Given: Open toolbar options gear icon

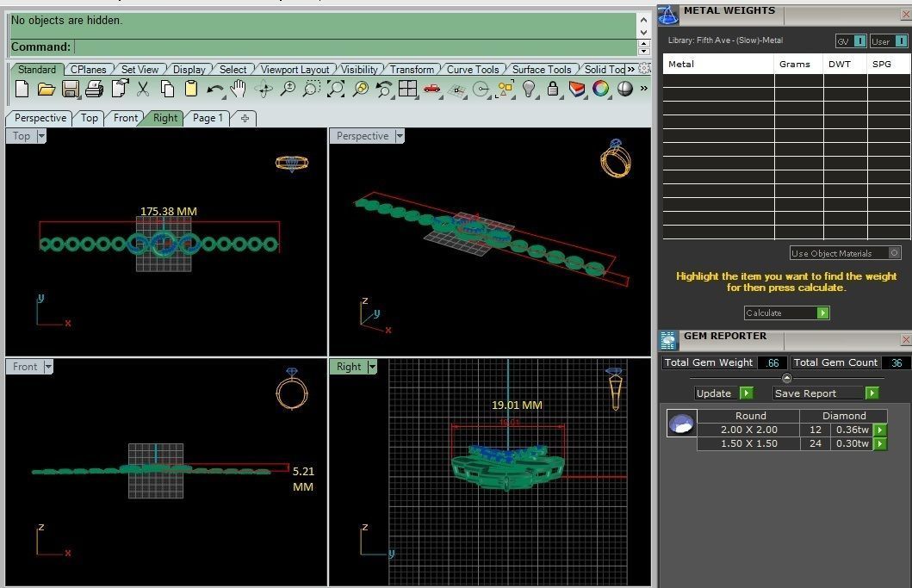Looking at the screenshot, I should (x=644, y=68).
